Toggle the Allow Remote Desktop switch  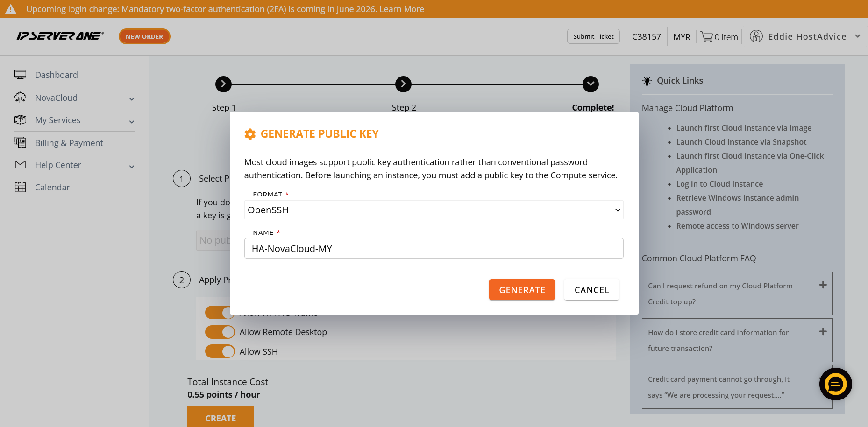[x=220, y=332]
